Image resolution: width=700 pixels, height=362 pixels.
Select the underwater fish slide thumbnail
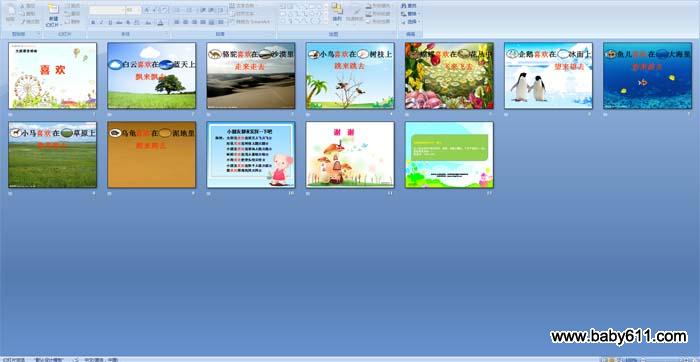(647, 75)
